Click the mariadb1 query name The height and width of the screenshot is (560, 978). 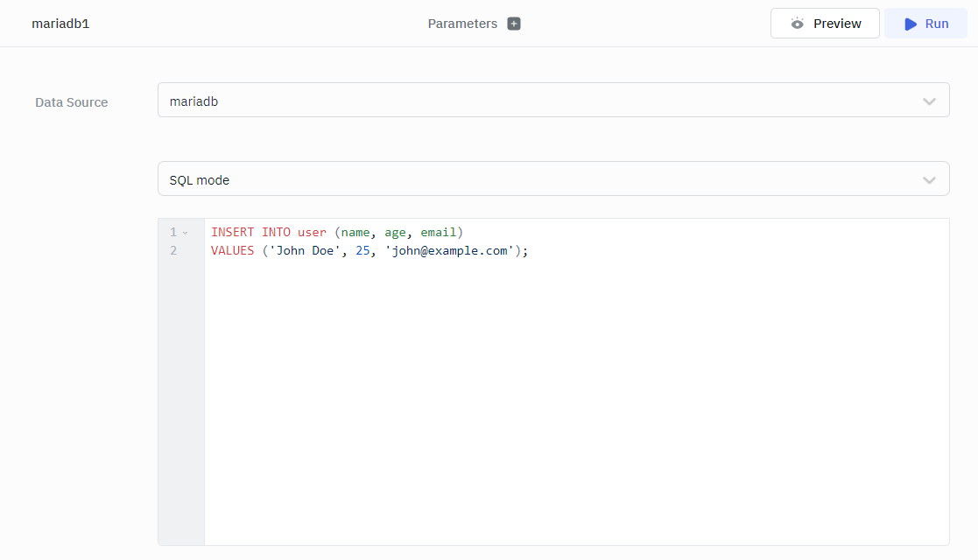coord(60,24)
